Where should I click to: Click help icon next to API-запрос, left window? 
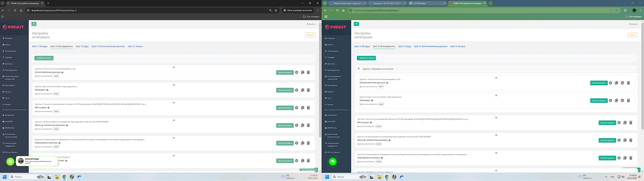click(x=49, y=108)
